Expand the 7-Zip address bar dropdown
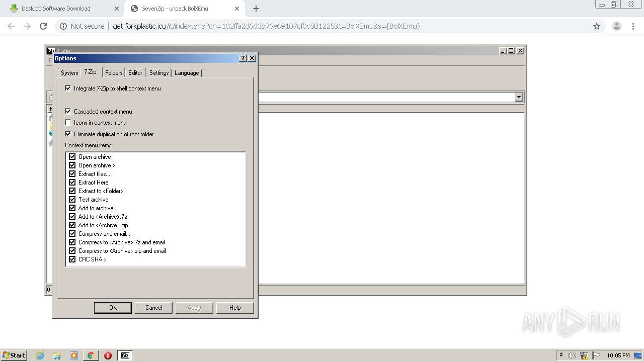Screen dimensions: 644x362 (x=519, y=97)
